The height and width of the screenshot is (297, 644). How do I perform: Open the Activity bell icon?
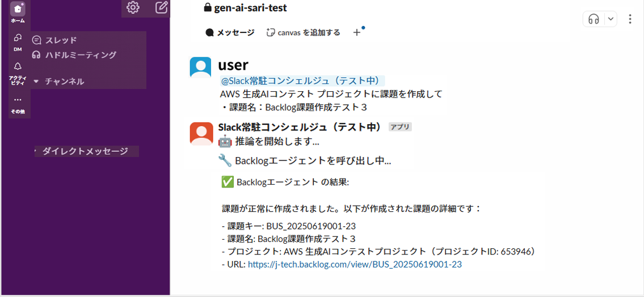point(18,66)
